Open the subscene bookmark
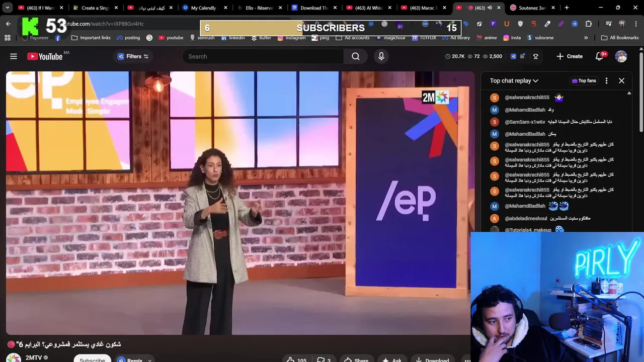The image size is (644, 362). coord(540,38)
